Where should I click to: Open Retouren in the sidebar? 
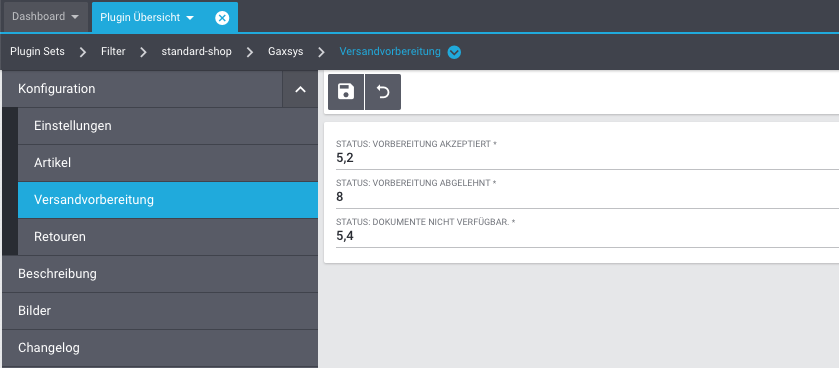click(x=168, y=237)
